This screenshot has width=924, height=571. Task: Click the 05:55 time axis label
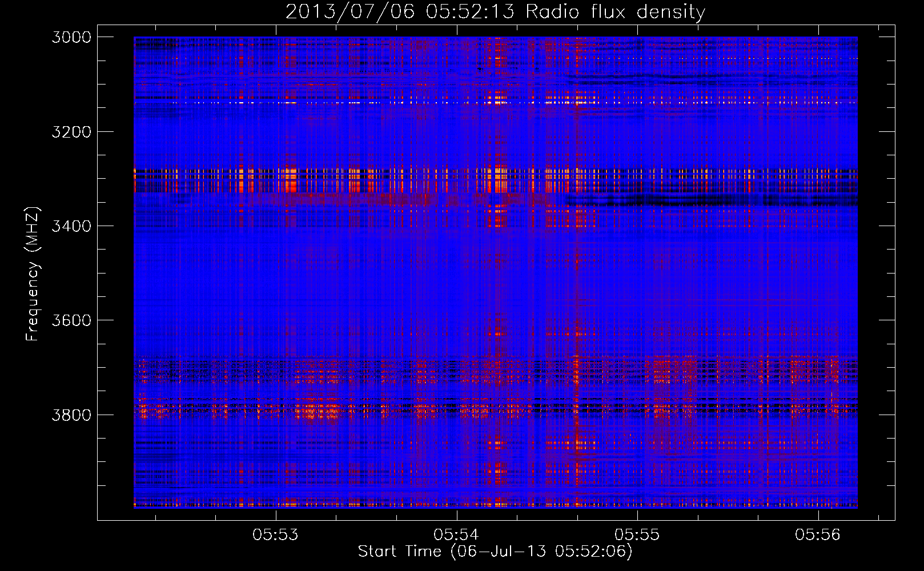point(637,534)
